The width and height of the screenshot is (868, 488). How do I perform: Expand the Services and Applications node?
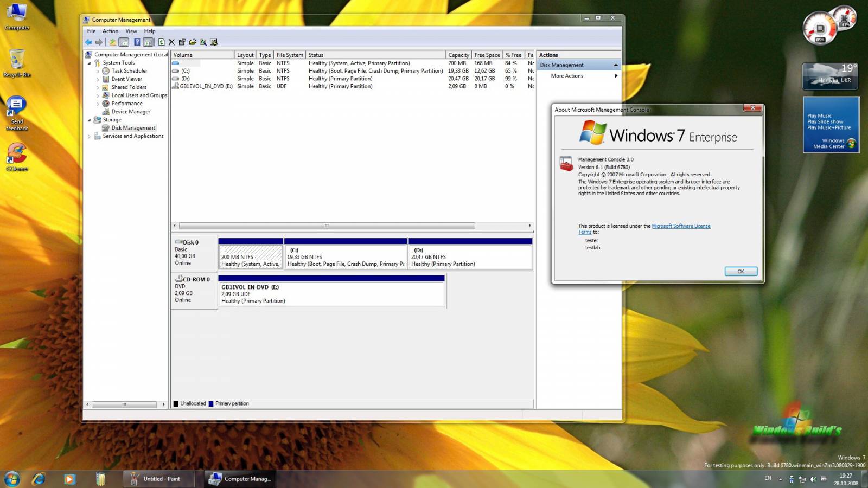90,136
